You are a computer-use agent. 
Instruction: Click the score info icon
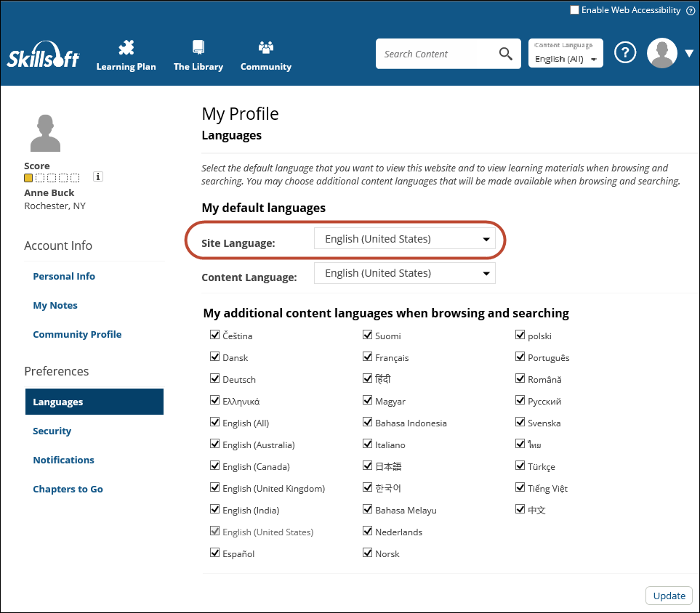(98, 176)
